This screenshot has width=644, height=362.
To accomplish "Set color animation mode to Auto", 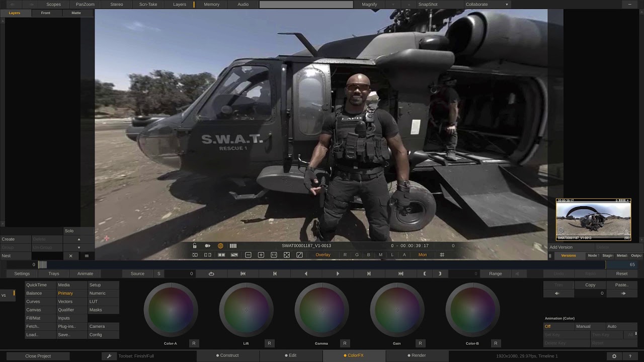I will click(x=622, y=326).
